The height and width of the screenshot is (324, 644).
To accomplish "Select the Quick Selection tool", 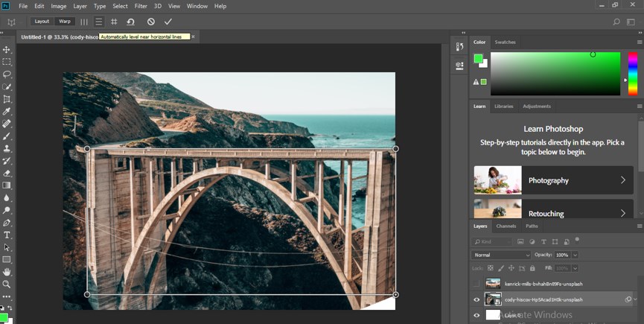I will click(7, 86).
